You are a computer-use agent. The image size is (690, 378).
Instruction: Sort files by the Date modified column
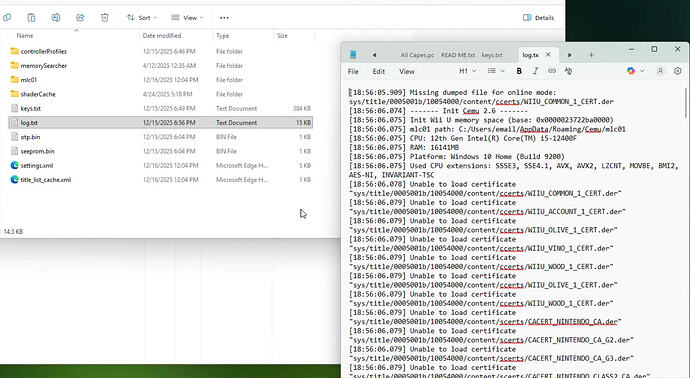pos(162,36)
